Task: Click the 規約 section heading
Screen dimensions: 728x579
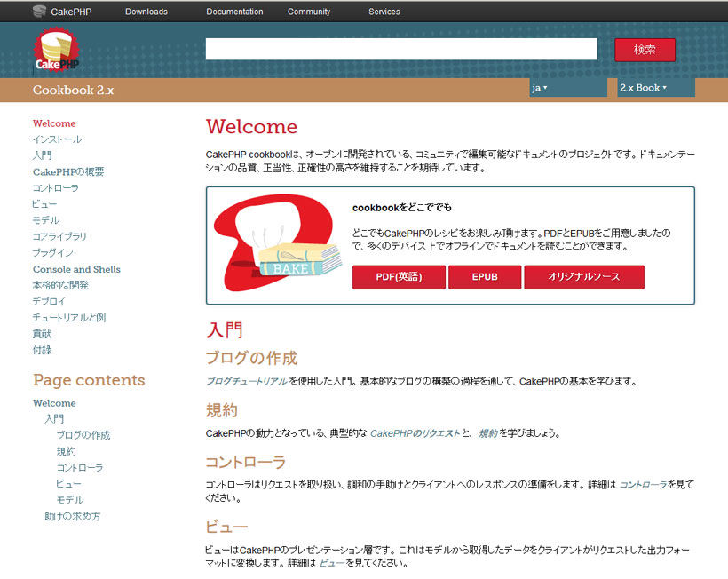Action: tap(222, 410)
